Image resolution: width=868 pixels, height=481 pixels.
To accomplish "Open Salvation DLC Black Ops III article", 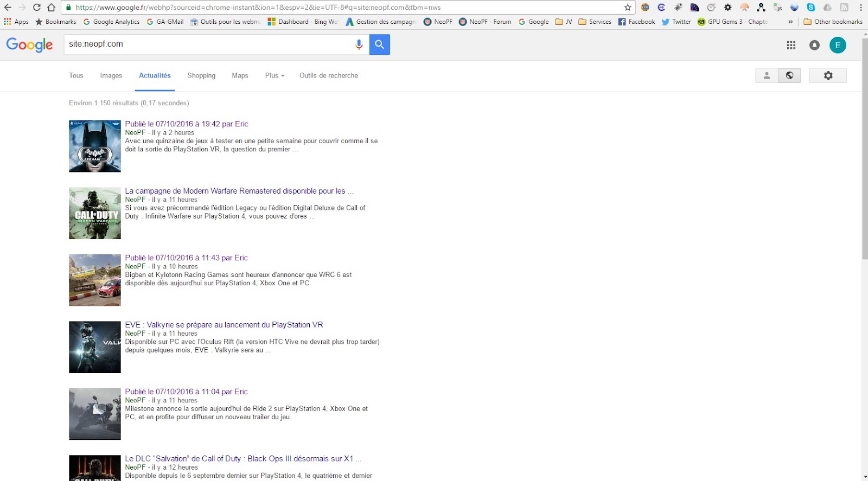I will 243,459.
